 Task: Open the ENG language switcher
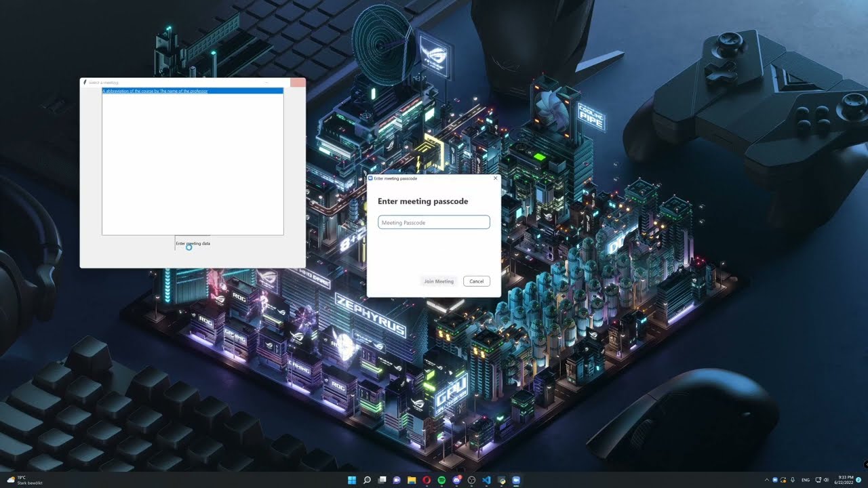point(806,480)
